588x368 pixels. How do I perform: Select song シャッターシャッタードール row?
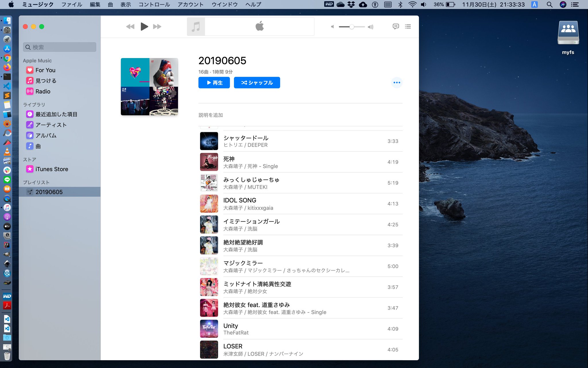click(x=301, y=141)
